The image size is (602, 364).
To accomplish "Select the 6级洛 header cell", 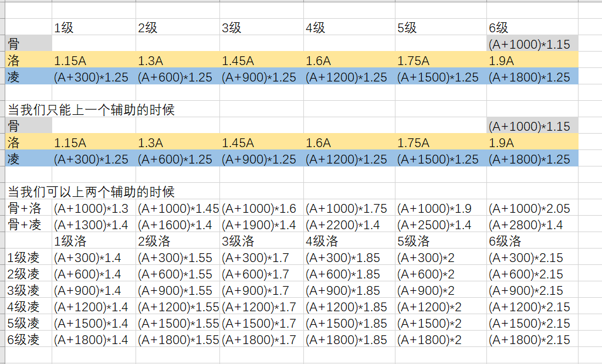I will pos(532,241).
